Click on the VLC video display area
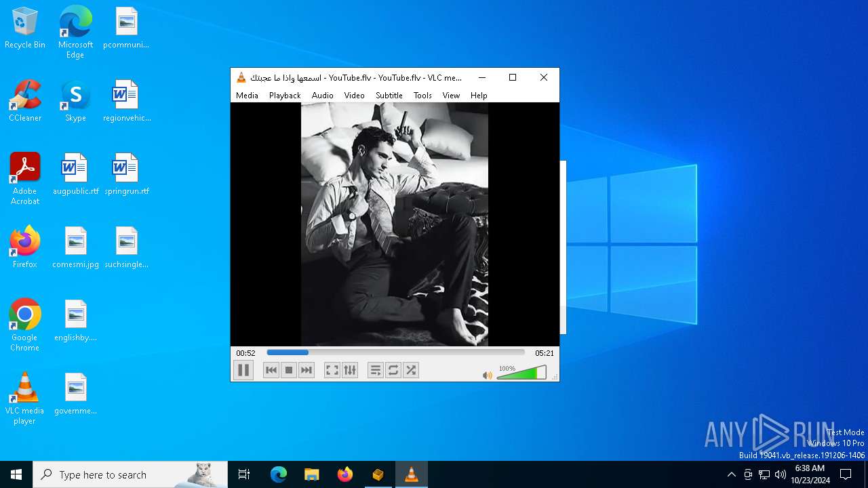 (395, 224)
